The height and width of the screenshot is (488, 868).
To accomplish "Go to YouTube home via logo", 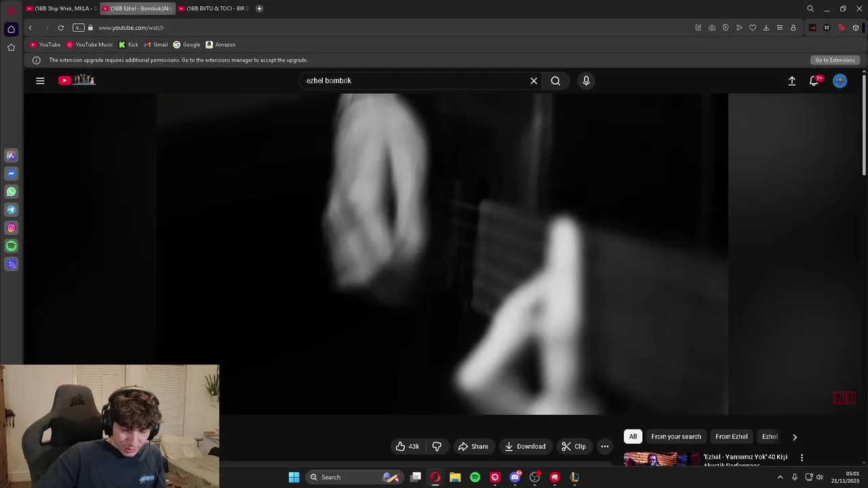I will pyautogui.click(x=77, y=81).
